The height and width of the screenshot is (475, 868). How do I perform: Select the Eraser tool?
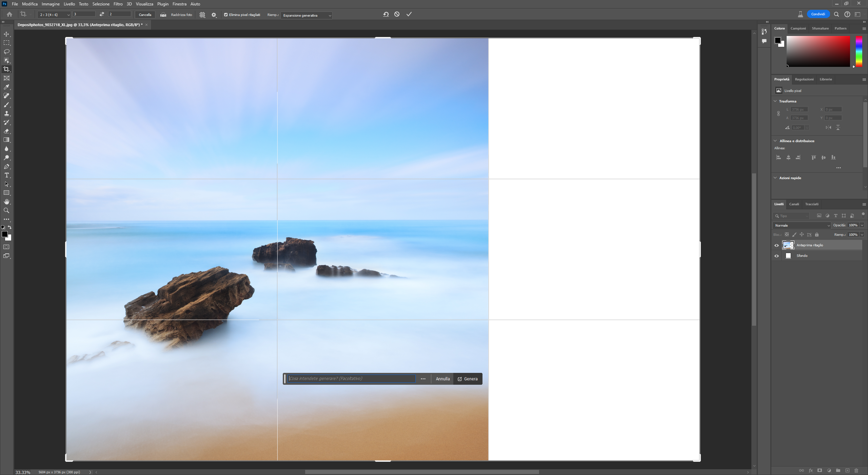(6, 131)
